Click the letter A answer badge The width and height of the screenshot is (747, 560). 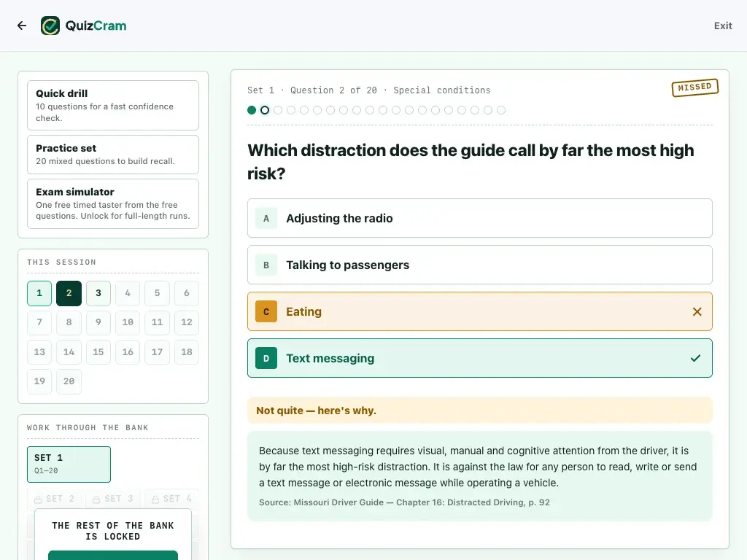[266, 218]
